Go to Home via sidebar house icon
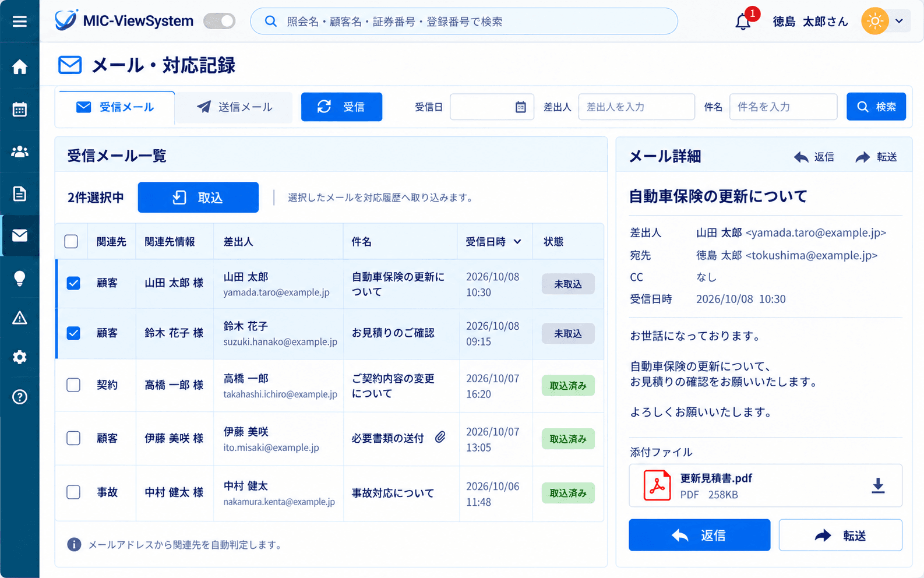Viewport: 924px width, 578px height. point(20,67)
